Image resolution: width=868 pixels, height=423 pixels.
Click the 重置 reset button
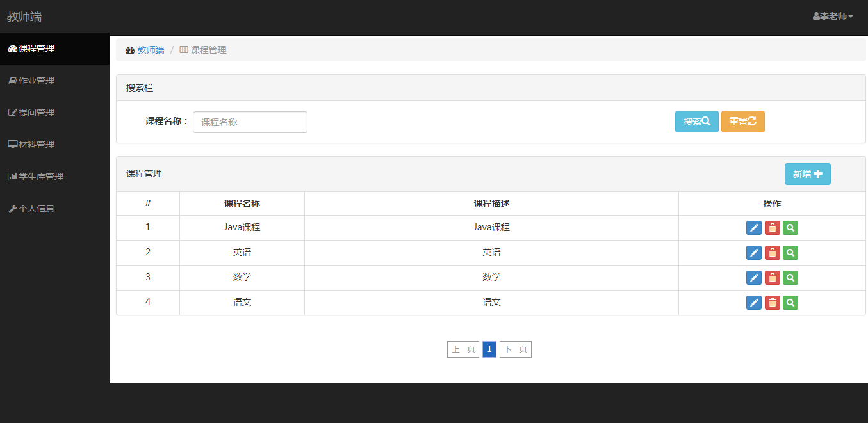click(743, 122)
